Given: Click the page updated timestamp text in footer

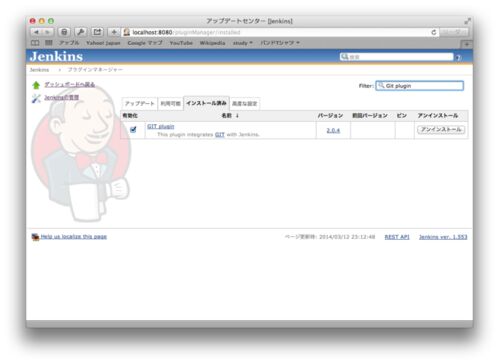Looking at the screenshot, I should point(330,237).
